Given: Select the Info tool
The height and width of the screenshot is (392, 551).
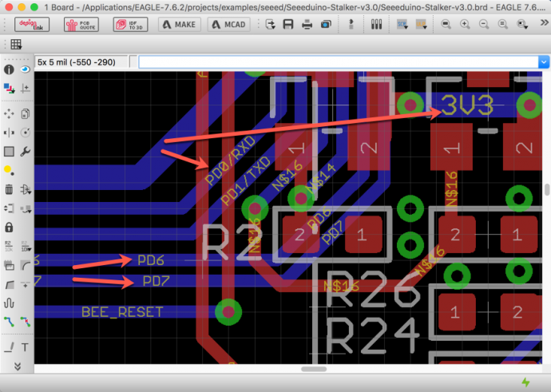Looking at the screenshot, I should click(x=9, y=69).
